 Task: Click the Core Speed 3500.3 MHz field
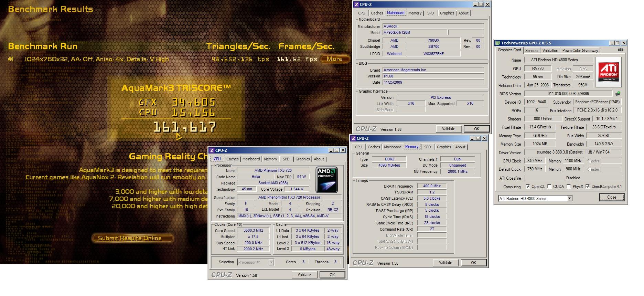pyautogui.click(x=254, y=231)
